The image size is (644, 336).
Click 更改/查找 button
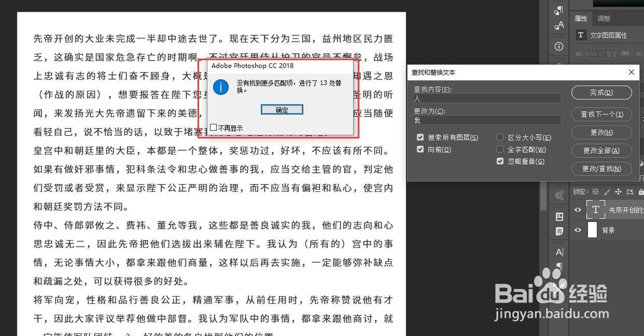click(x=601, y=169)
